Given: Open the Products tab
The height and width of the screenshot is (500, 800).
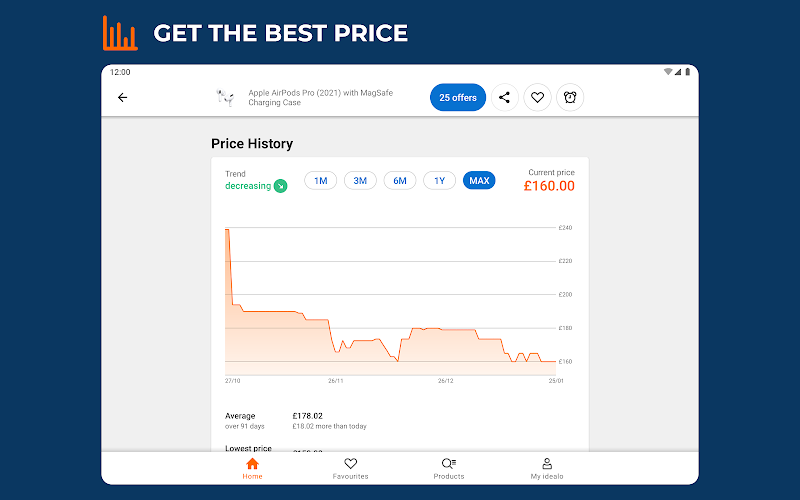Looking at the screenshot, I should [x=449, y=468].
